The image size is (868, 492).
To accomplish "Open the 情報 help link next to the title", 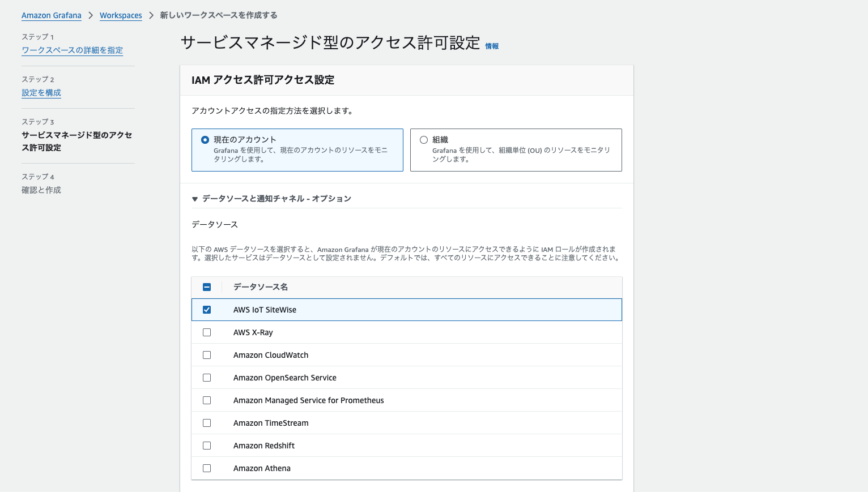I will pos(492,46).
